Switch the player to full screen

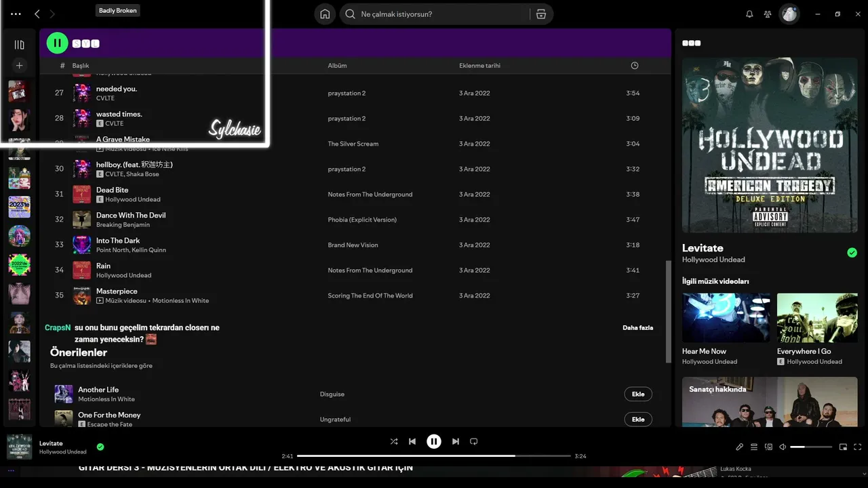858,447
